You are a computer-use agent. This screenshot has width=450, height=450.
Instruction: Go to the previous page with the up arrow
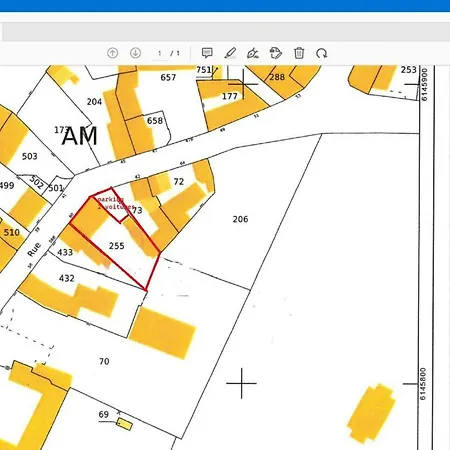point(113,53)
